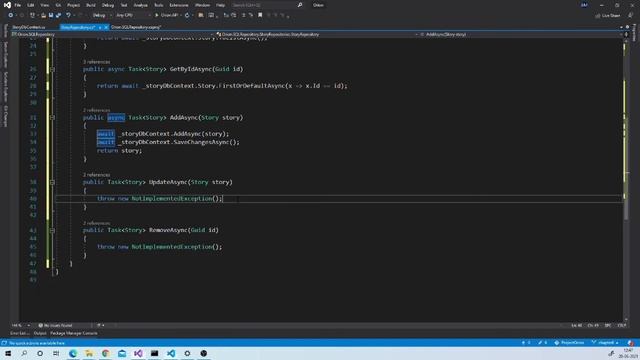
Task: Click the comment selection toolbar icon
Action: tap(244, 16)
